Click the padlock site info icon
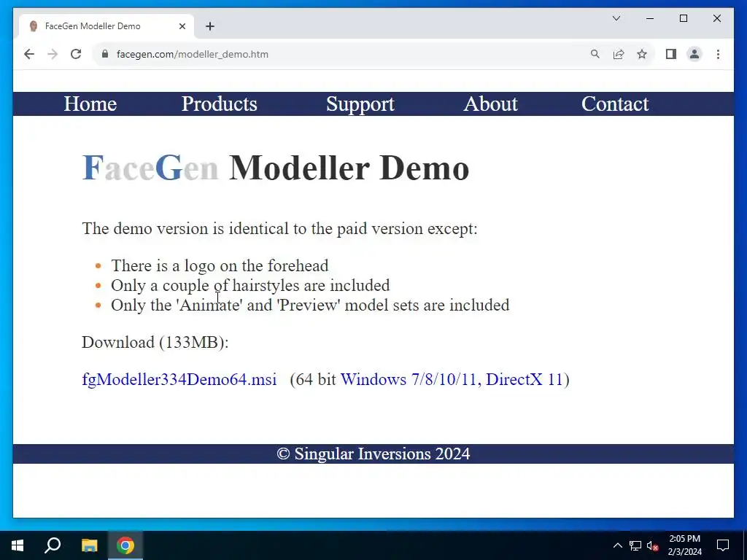This screenshot has height=560, width=747. 105,54
